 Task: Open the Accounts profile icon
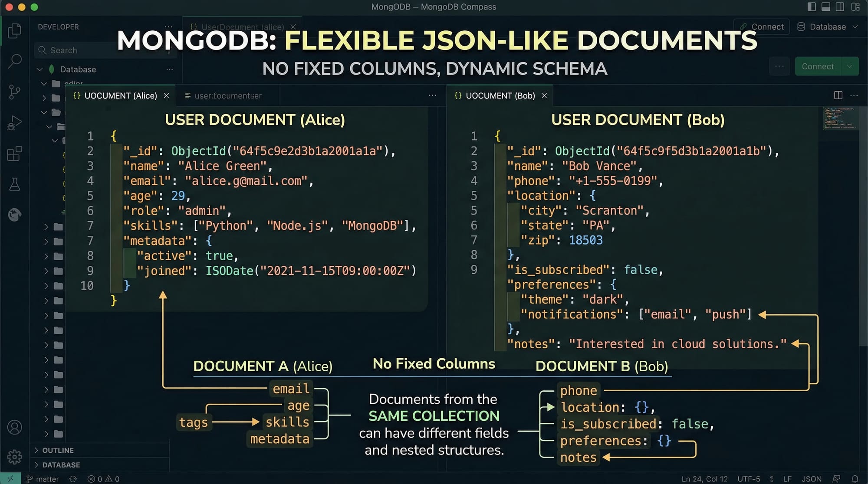click(15, 427)
